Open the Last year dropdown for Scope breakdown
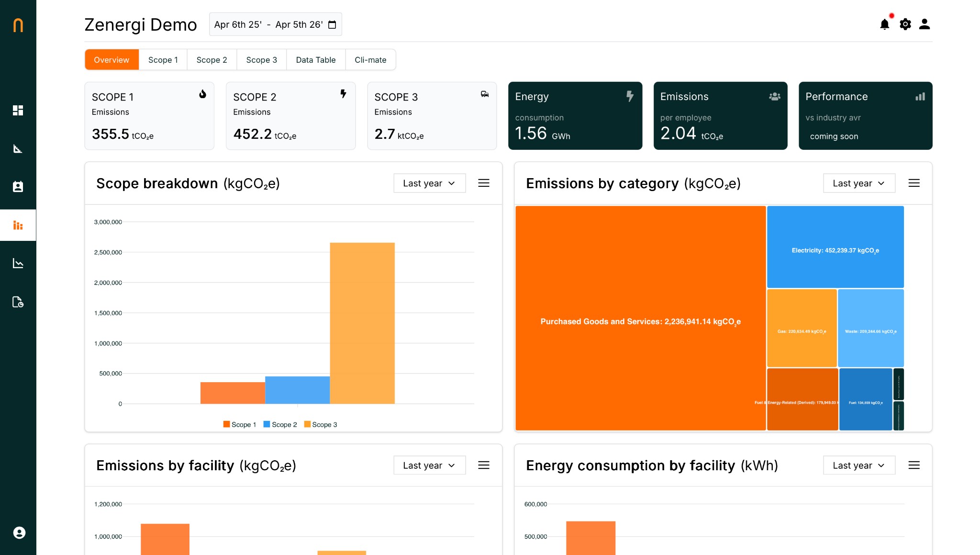 (429, 183)
